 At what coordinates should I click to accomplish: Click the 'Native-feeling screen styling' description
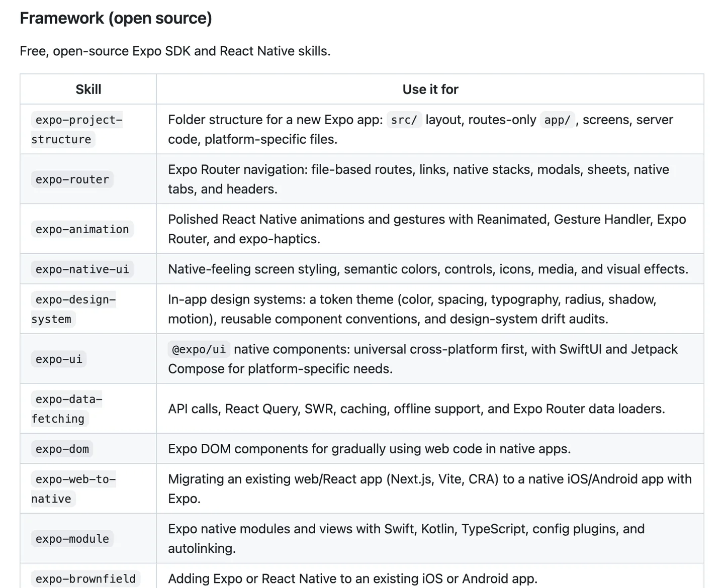coord(428,269)
